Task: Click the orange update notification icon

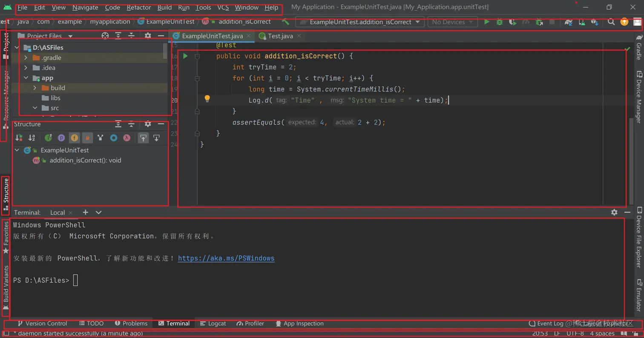Action: point(624,22)
